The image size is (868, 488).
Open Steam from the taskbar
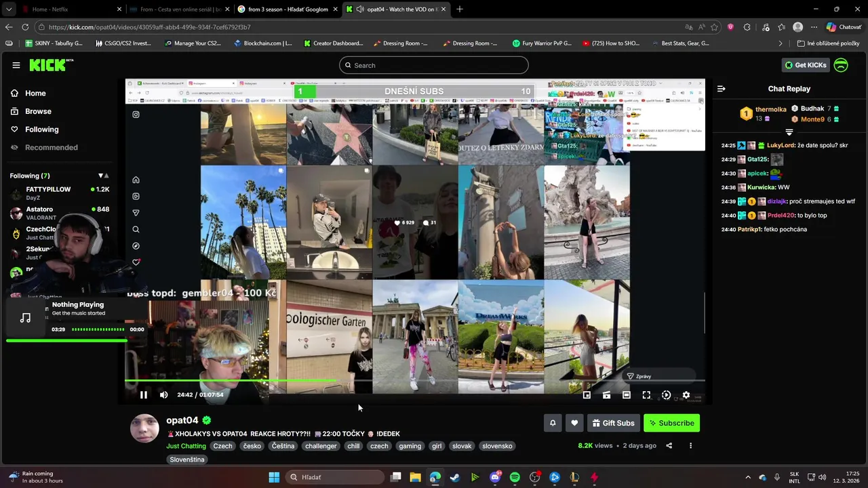coord(455,477)
